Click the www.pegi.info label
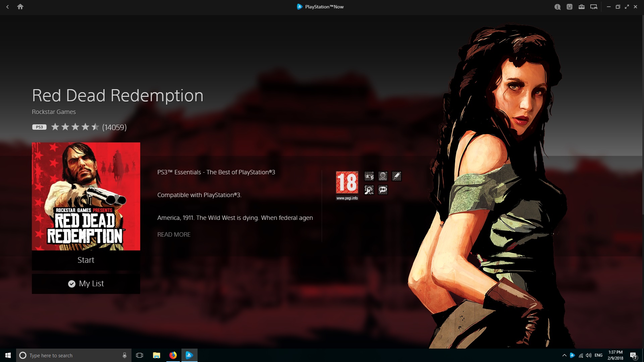 point(347,198)
